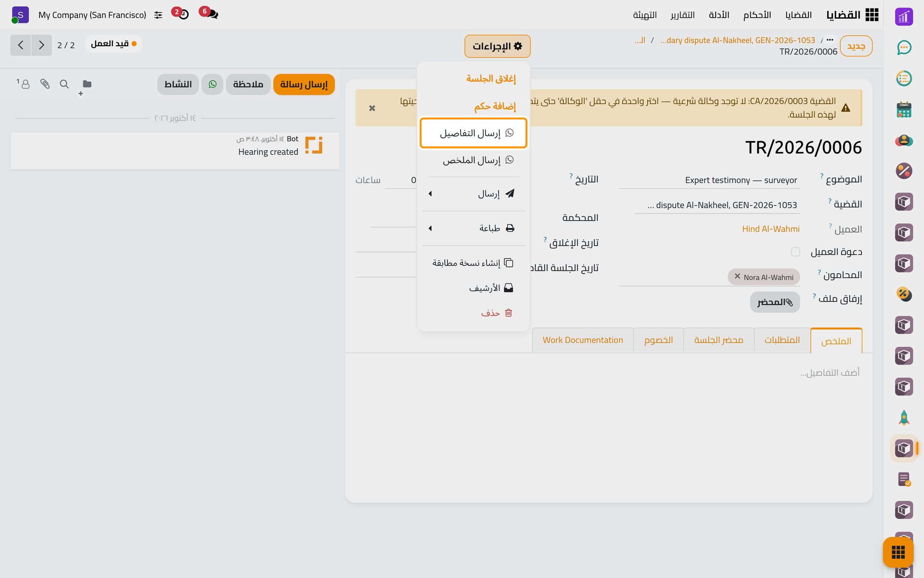The height and width of the screenshot is (578, 924).
Task: Select حذف delete option
Action: click(474, 313)
